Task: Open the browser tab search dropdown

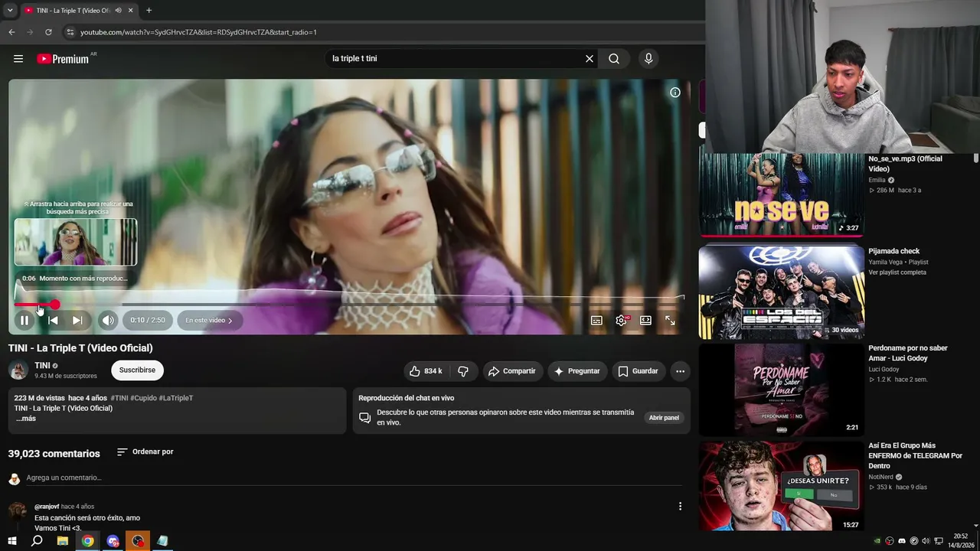Action: (x=10, y=11)
